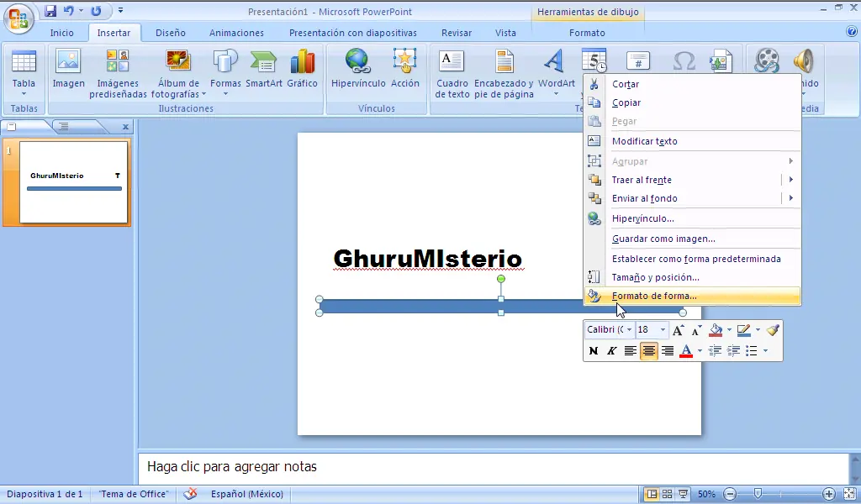Viewport: 861px width, 504px height.
Task: Center text in mini toolbar
Action: 649,350
